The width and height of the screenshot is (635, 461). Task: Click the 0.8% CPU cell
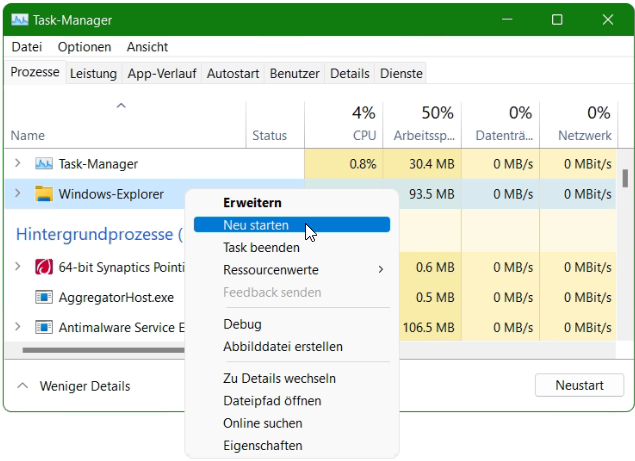(343, 164)
